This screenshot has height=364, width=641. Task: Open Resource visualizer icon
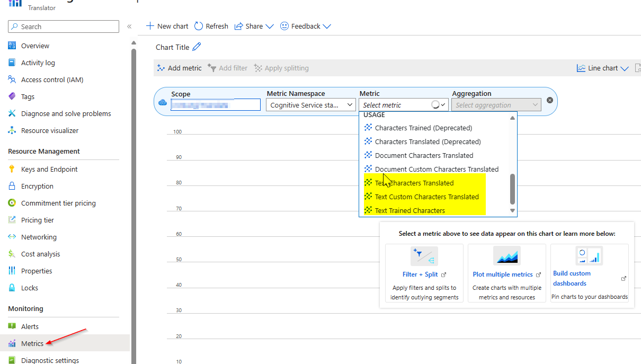pos(12,130)
